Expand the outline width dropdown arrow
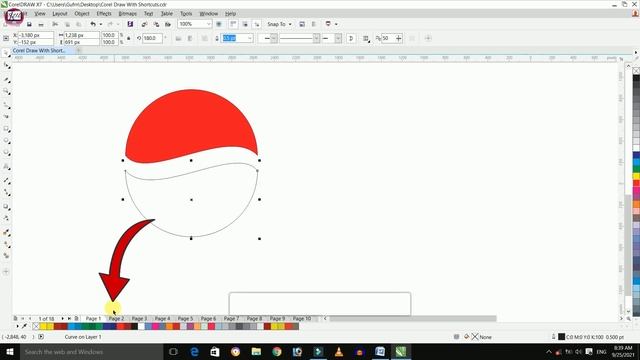 pos(250,38)
